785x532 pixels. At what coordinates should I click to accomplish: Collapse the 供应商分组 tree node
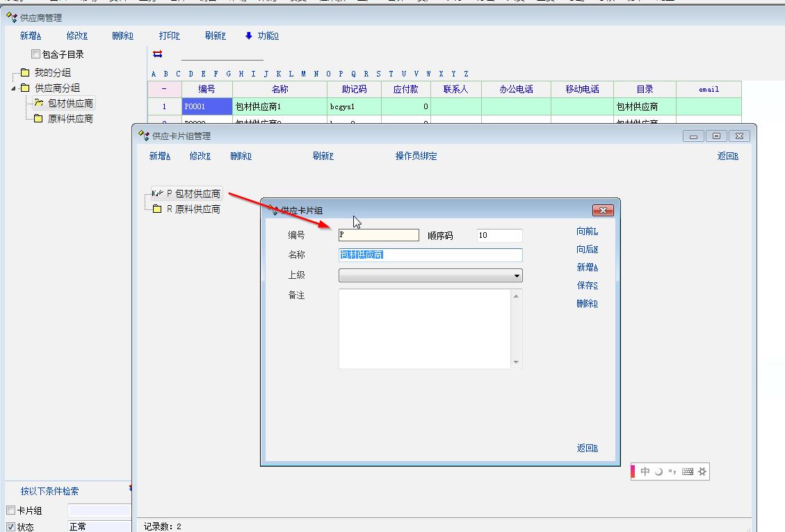pyautogui.click(x=14, y=88)
